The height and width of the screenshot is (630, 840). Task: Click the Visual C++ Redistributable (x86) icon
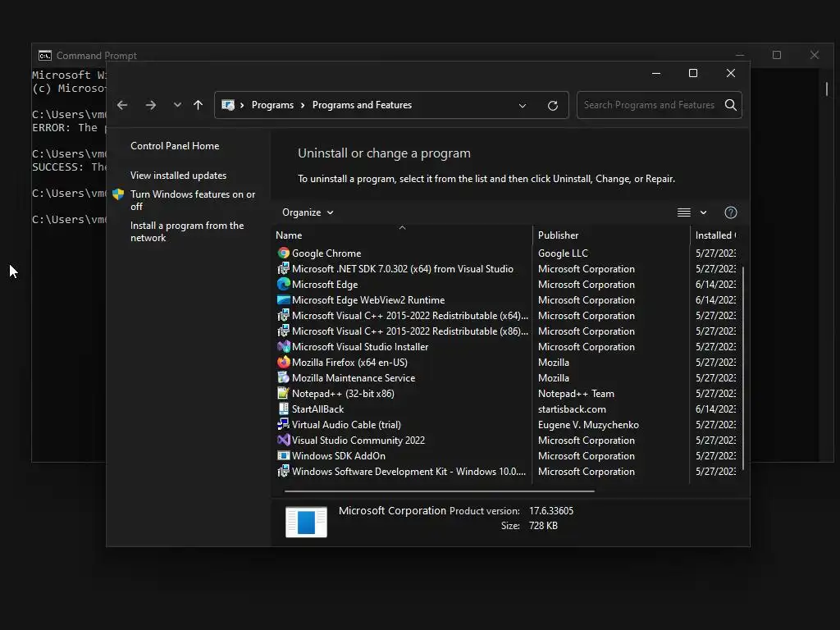point(283,331)
